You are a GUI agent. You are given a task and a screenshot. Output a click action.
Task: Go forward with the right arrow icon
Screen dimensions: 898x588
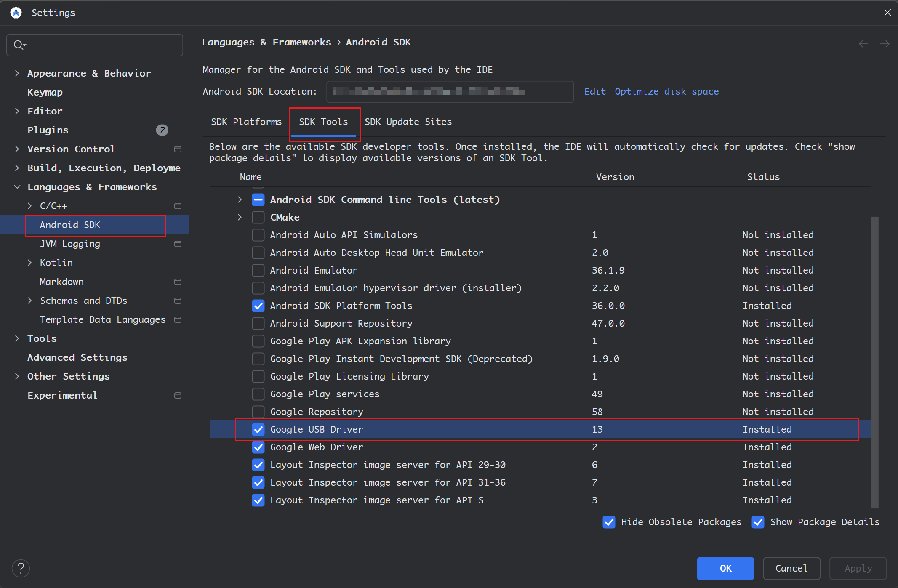click(885, 44)
